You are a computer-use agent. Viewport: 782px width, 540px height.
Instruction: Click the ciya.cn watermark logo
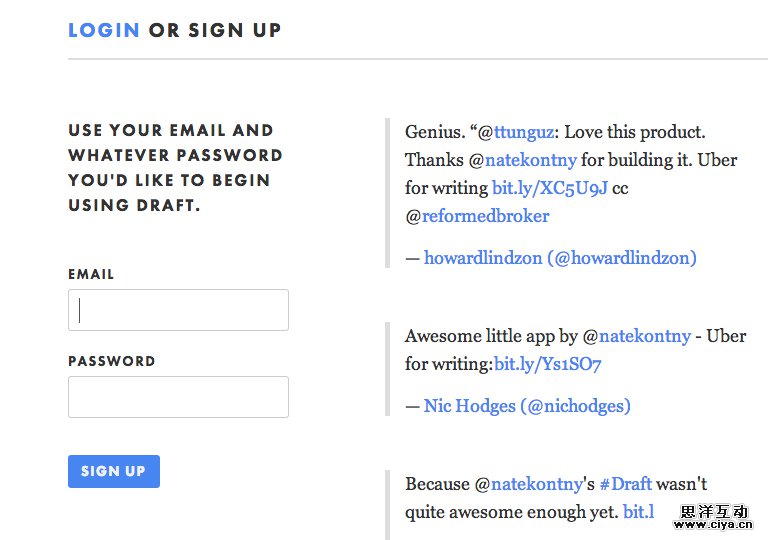[714, 515]
